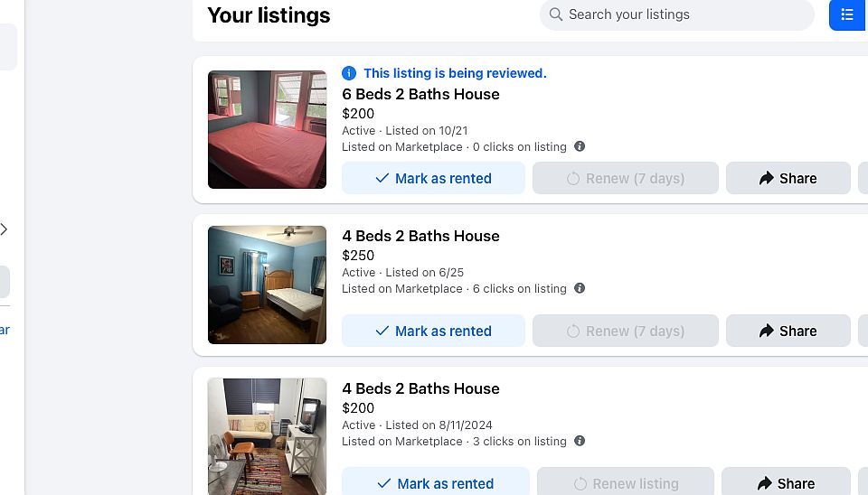Mark the $250 4 Beds house as rented
Screen dimensions: 868x495
click(x=433, y=332)
